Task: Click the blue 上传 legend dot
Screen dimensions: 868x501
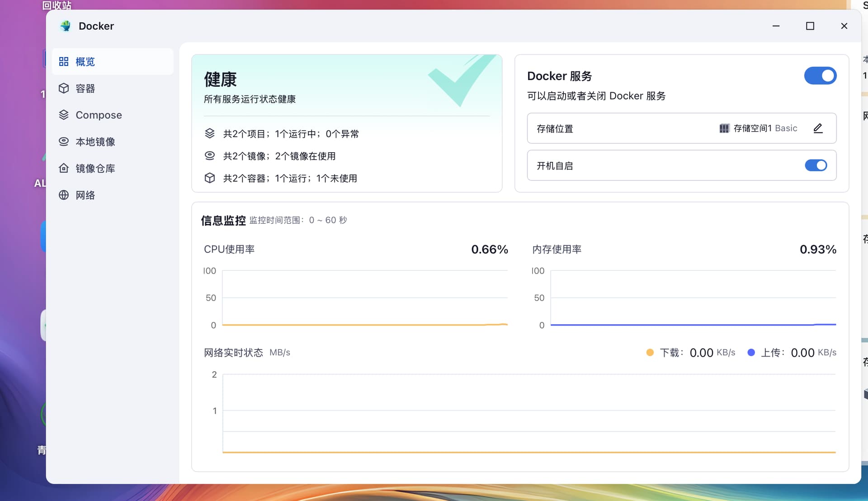Action: [x=751, y=353]
